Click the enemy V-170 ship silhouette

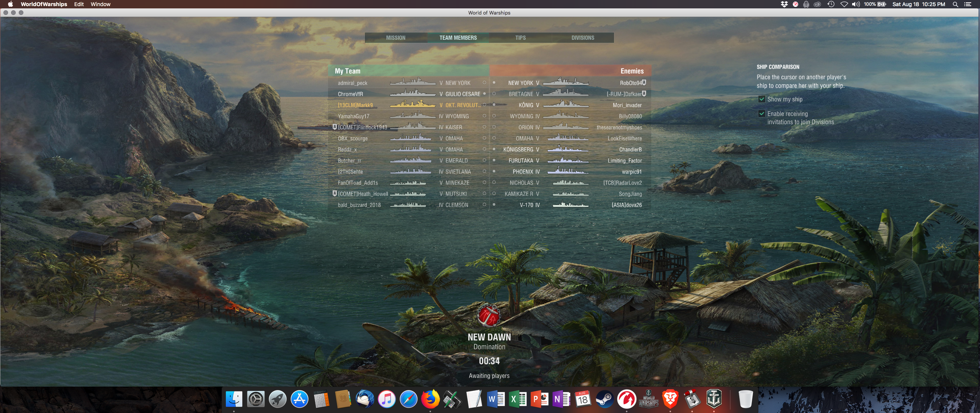(571, 205)
